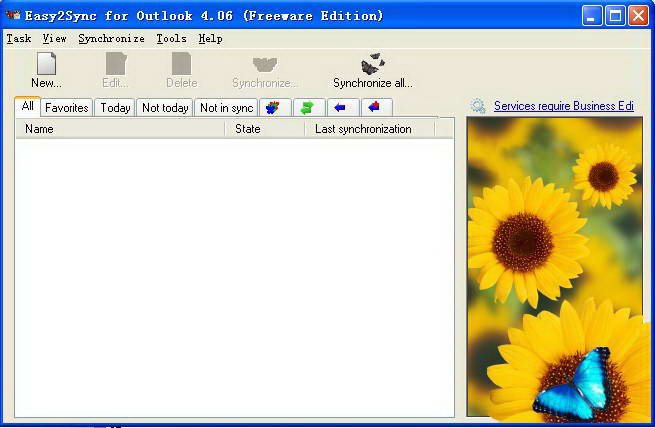The image size is (655, 428).
Task: Click the Synchronize toolbar icon
Action: [x=265, y=65]
